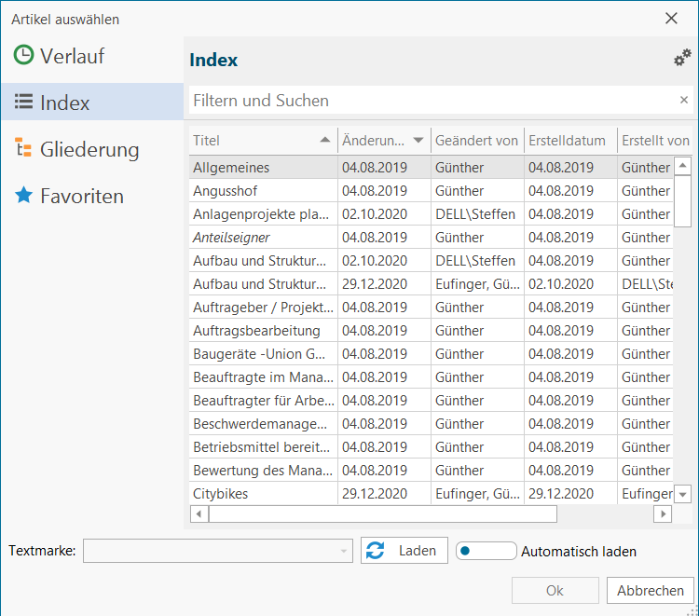
Task: Click the Ok button
Action: (555, 590)
